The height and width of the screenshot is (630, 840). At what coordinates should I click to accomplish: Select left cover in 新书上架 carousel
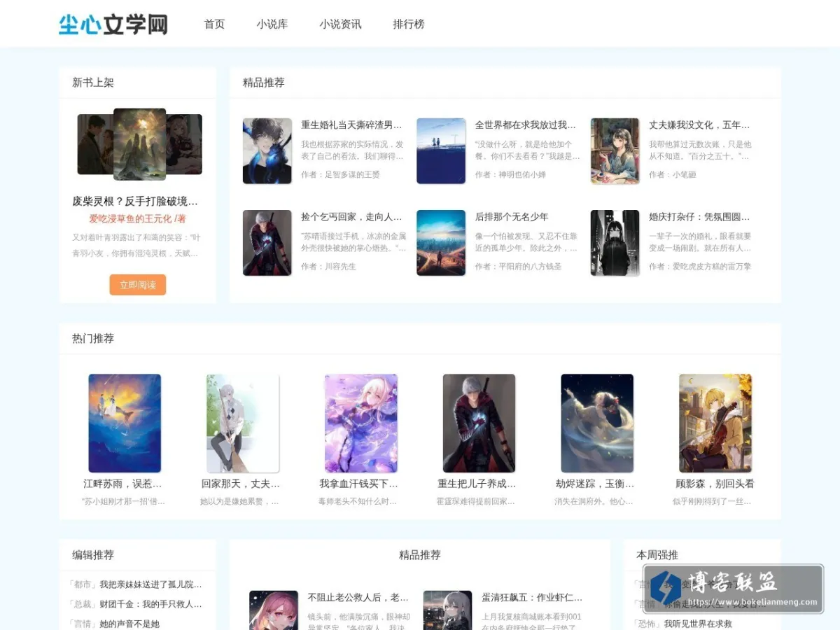pyautogui.click(x=95, y=144)
